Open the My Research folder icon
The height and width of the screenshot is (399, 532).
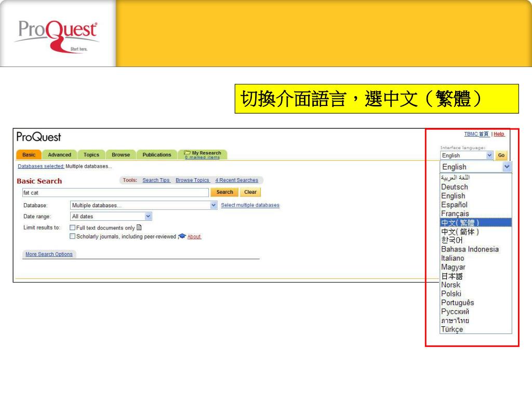point(187,153)
